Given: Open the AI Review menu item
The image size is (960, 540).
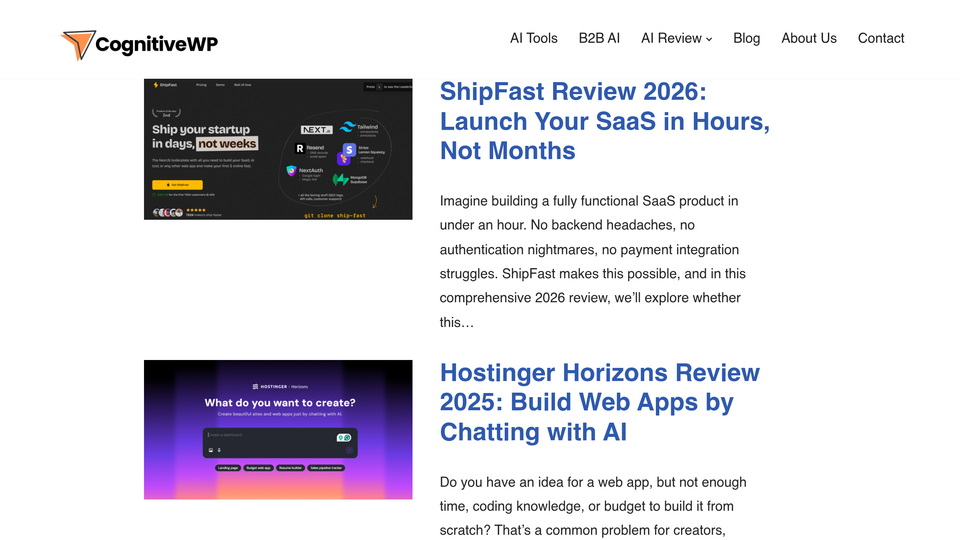Looking at the screenshot, I should [671, 38].
